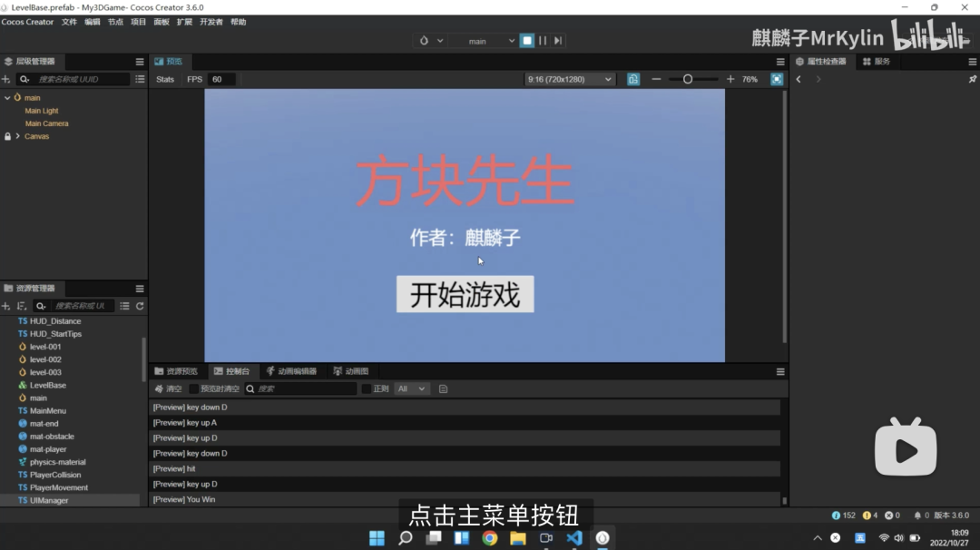Image resolution: width=980 pixels, height=550 pixels.
Task: Click the refresh icon in 资源管理器 panel
Action: point(142,306)
